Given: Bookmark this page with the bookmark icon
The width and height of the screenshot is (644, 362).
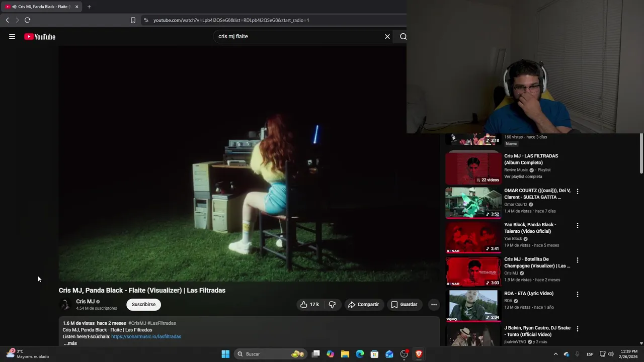Looking at the screenshot, I should tap(133, 20).
